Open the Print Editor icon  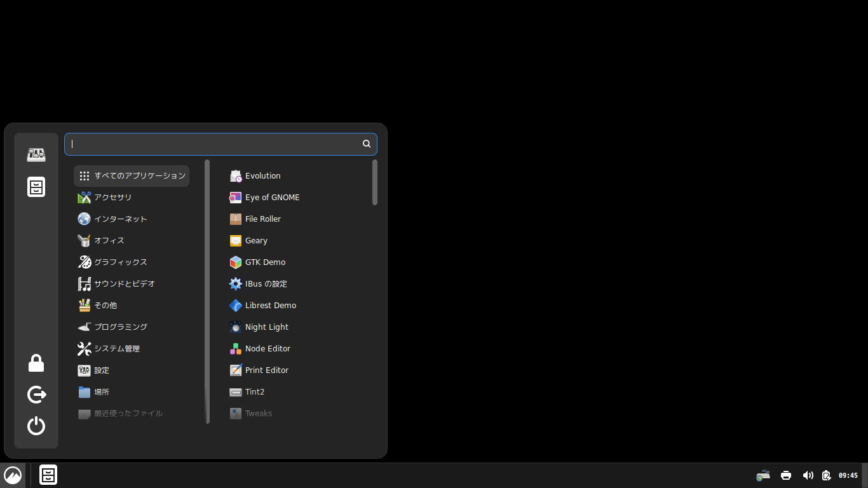click(236, 370)
